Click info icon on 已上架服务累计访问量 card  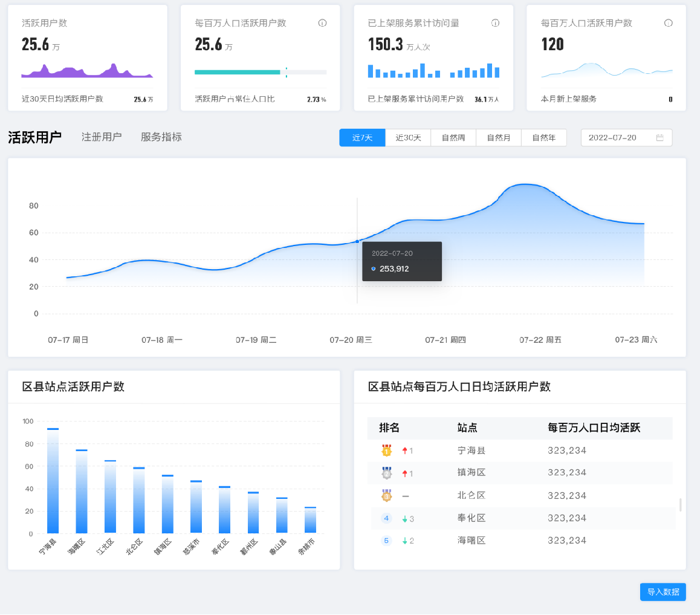coord(495,23)
